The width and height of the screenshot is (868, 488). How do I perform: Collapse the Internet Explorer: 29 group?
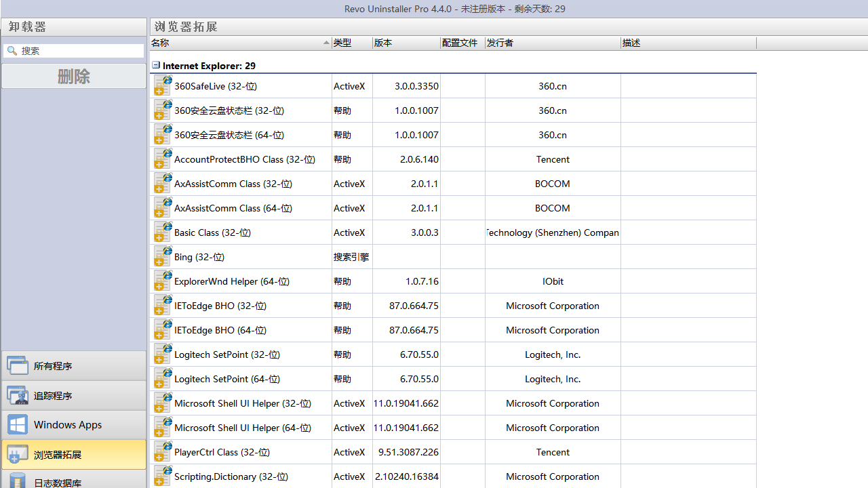pos(156,66)
